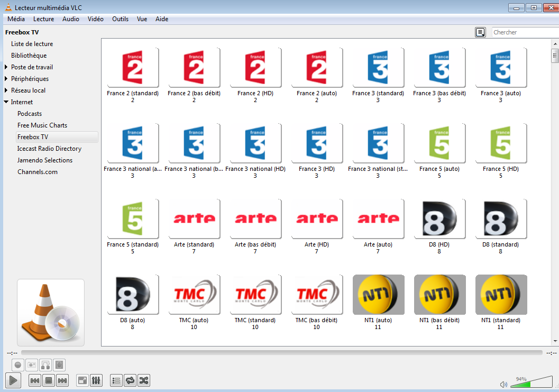This screenshot has height=392, width=559.
Task: Skip to the next media item
Action: click(x=62, y=380)
